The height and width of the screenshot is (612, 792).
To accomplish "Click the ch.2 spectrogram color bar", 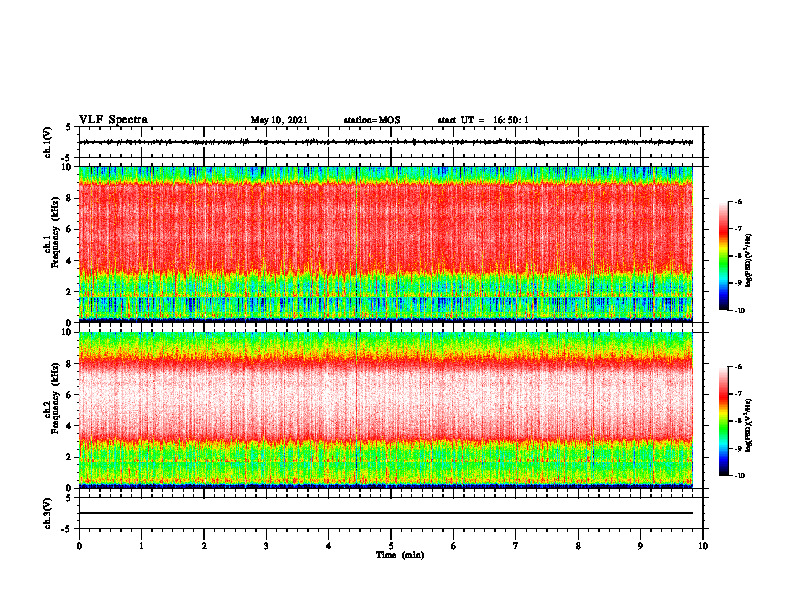I will click(x=724, y=421).
